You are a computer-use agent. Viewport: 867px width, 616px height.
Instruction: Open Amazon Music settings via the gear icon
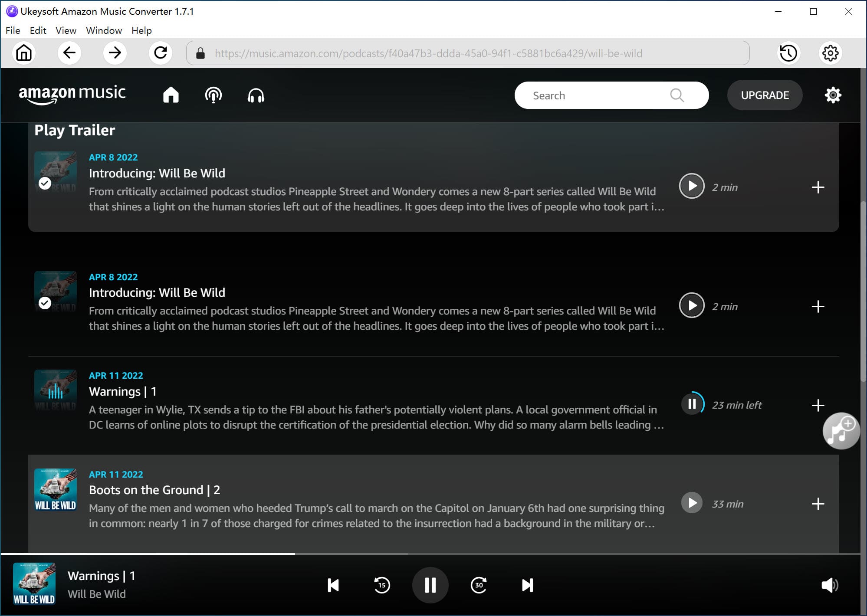pyautogui.click(x=833, y=95)
